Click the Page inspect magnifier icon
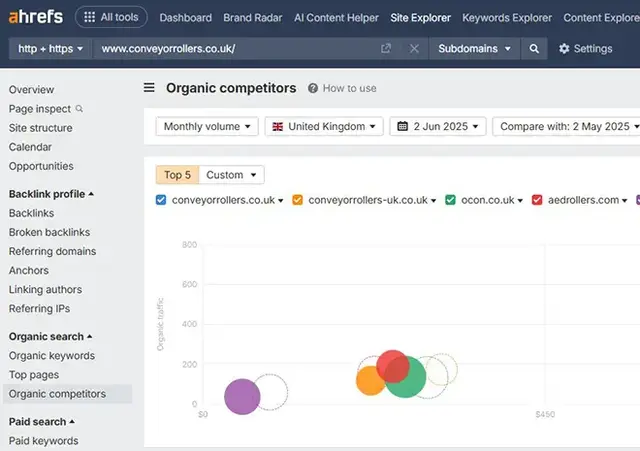The height and width of the screenshot is (451, 640). click(79, 109)
